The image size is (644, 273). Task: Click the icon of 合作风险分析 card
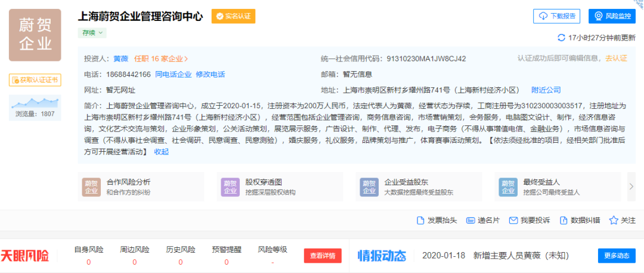pyautogui.click(x=91, y=187)
